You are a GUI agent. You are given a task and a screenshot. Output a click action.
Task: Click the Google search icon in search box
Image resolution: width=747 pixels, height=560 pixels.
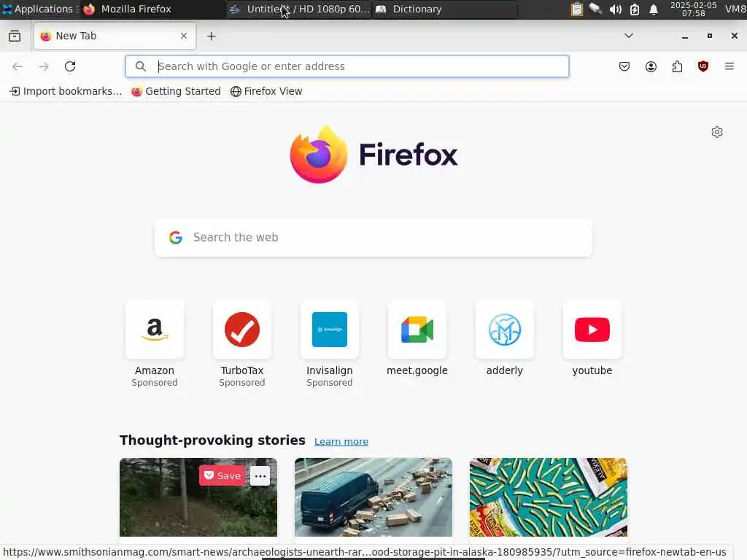click(x=176, y=238)
